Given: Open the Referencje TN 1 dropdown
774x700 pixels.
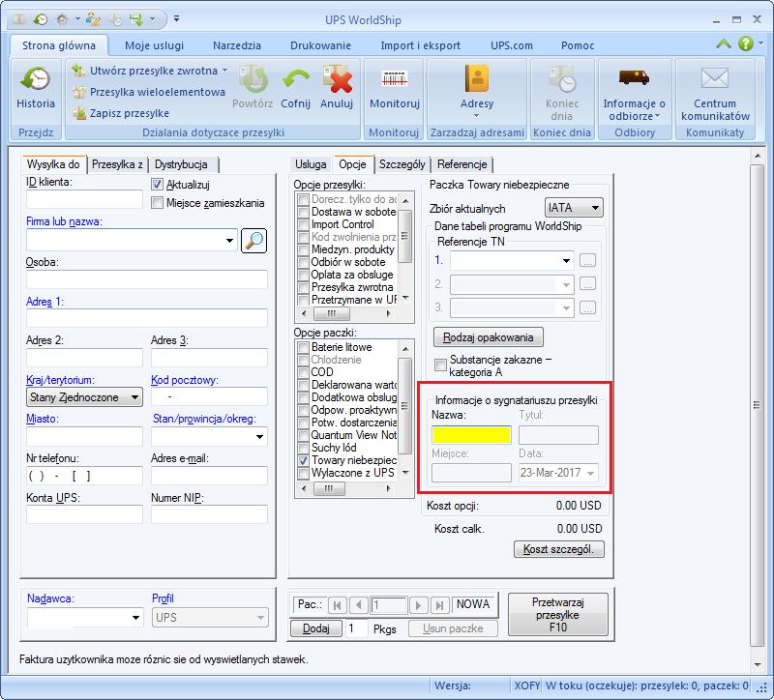Looking at the screenshot, I should tap(566, 260).
